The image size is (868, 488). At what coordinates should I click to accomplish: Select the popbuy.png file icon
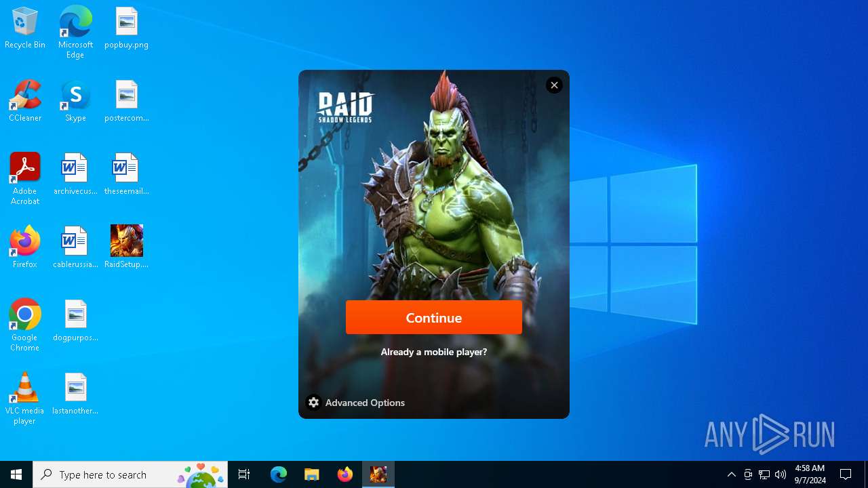click(x=126, y=28)
